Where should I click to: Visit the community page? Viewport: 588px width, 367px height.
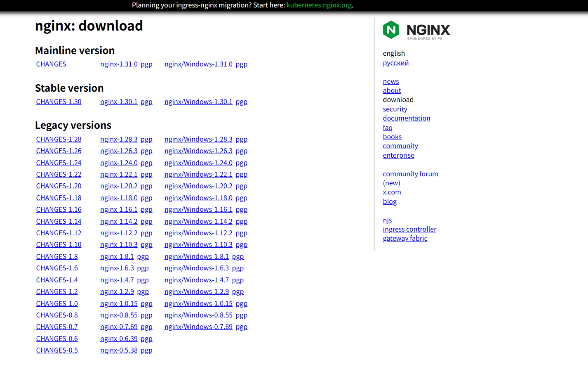coord(400,146)
